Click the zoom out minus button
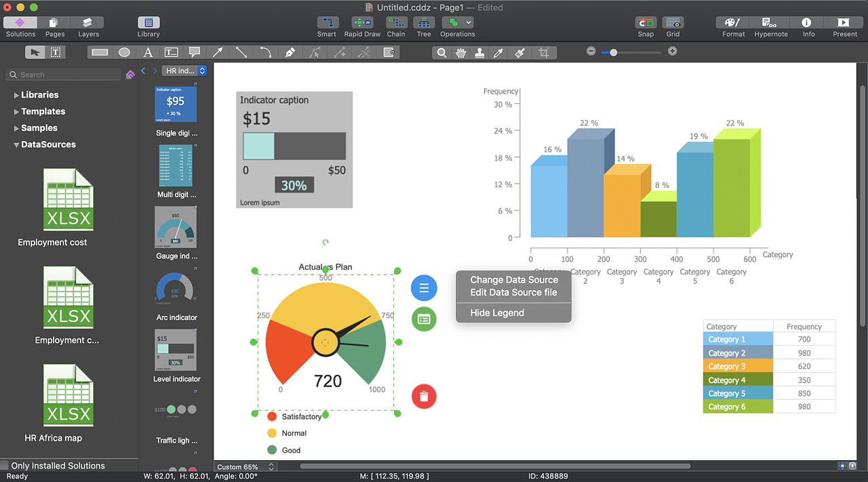 pos(591,51)
